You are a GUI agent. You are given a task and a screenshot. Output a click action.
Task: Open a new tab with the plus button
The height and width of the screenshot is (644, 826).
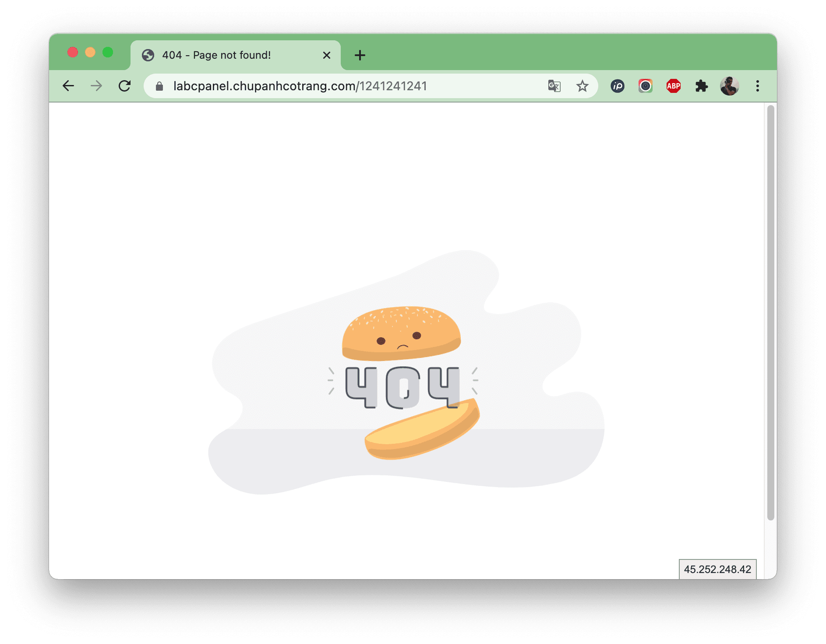point(360,55)
